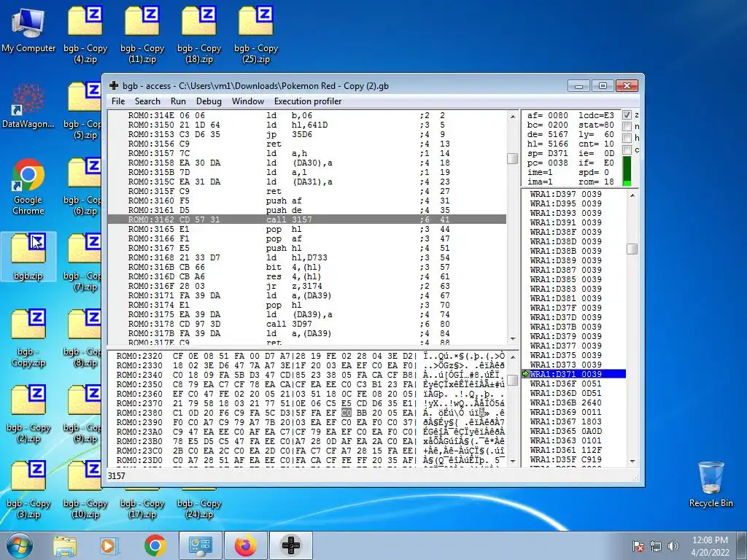This screenshot has width=747, height=560.
Task: Open the Windows Start menu
Action: tap(19, 545)
